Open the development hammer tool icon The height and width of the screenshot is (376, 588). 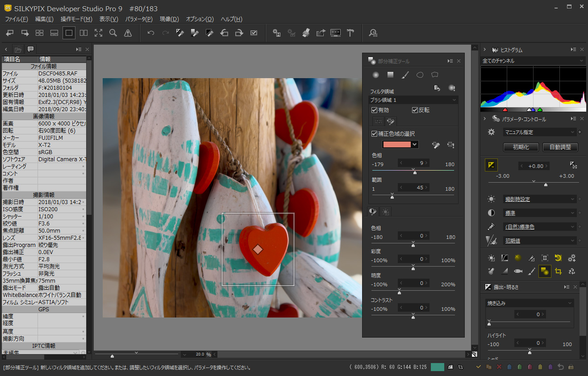click(x=350, y=33)
